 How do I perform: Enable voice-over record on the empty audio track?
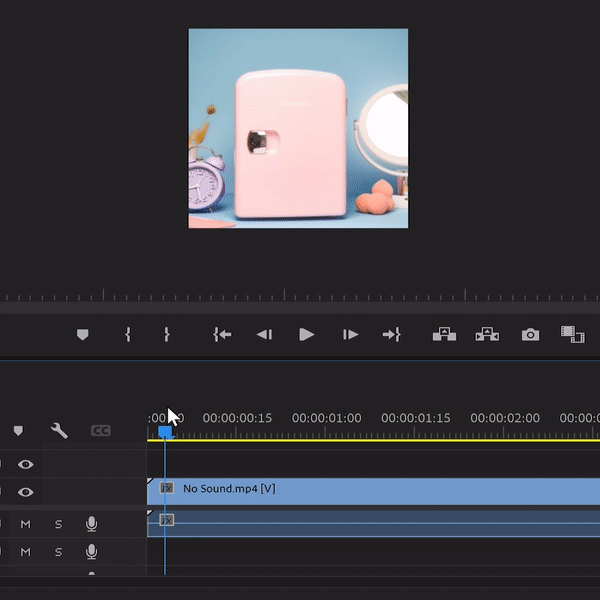coord(91,552)
